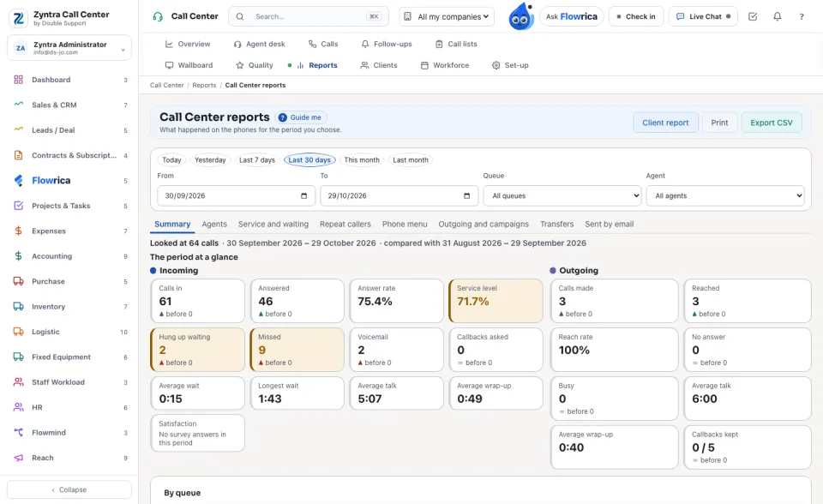
Task: Click the Call Center headset icon
Action: pos(158,16)
